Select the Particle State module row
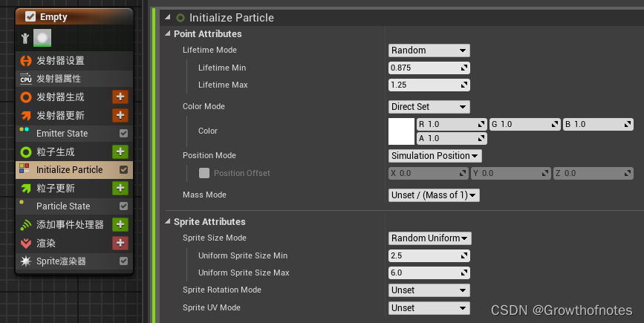The height and width of the screenshot is (323, 644). (x=63, y=206)
